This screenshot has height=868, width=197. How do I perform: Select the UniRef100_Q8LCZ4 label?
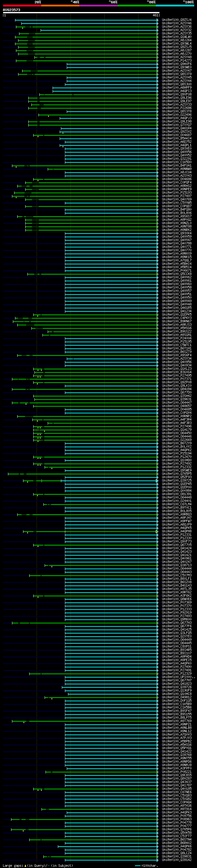[x=176, y=853]
